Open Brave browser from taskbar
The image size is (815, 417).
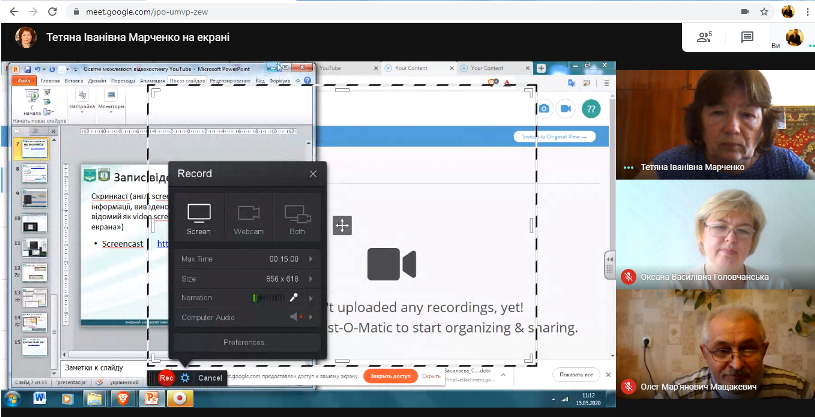click(123, 398)
